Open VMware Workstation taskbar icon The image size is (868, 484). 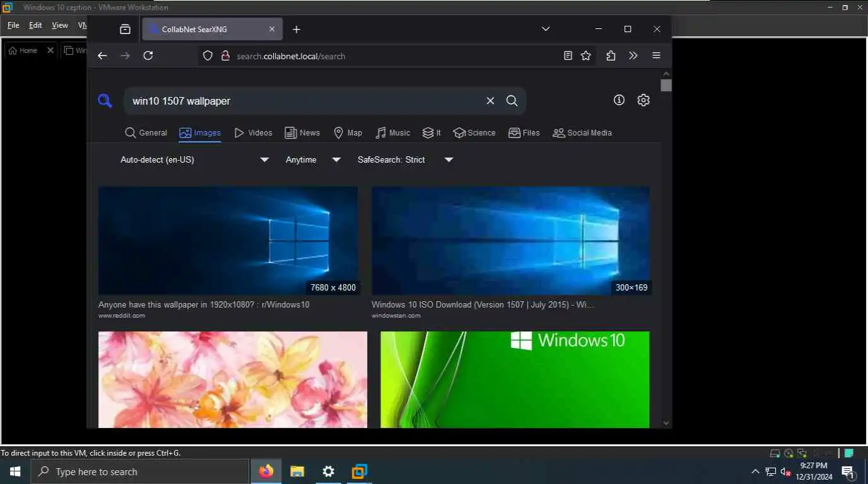tap(360, 471)
